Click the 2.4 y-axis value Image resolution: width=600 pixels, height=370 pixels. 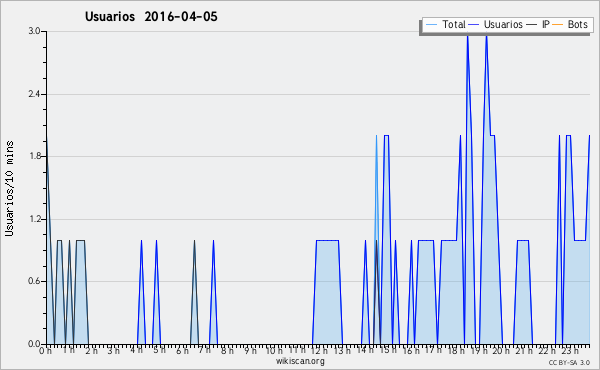(x=34, y=94)
